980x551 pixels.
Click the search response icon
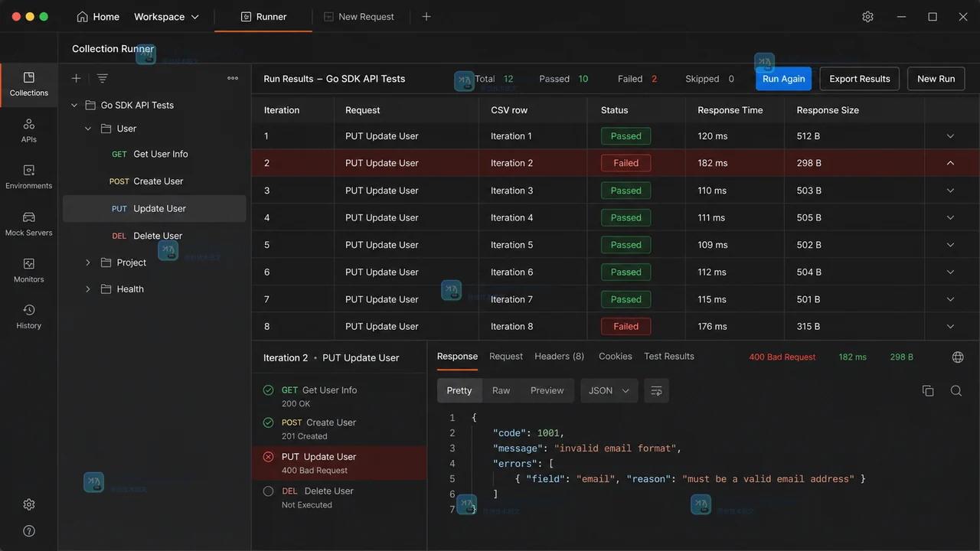[956, 390]
